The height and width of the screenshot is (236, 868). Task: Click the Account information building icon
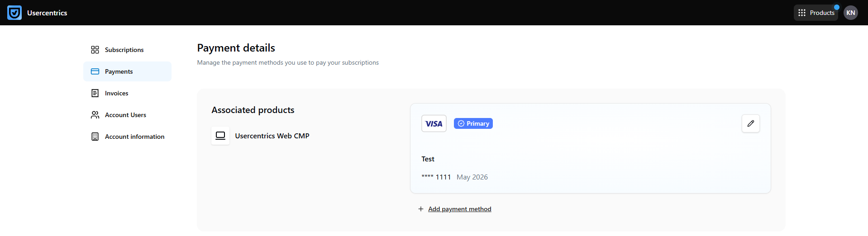point(95,137)
